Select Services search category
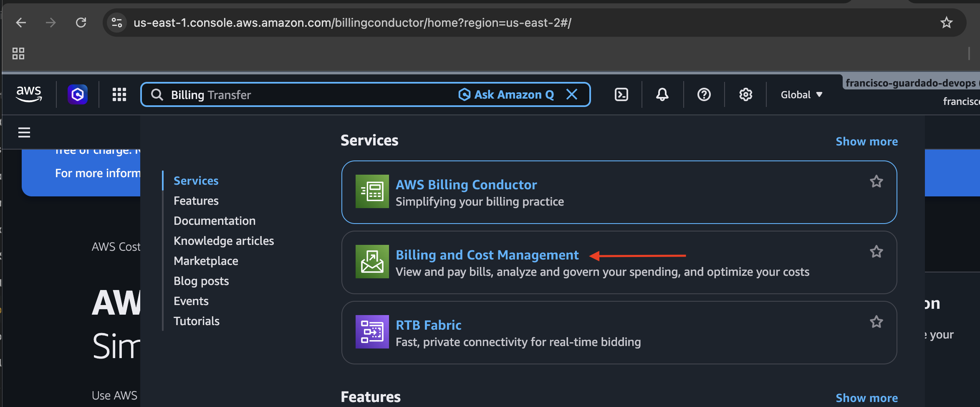 (196, 181)
